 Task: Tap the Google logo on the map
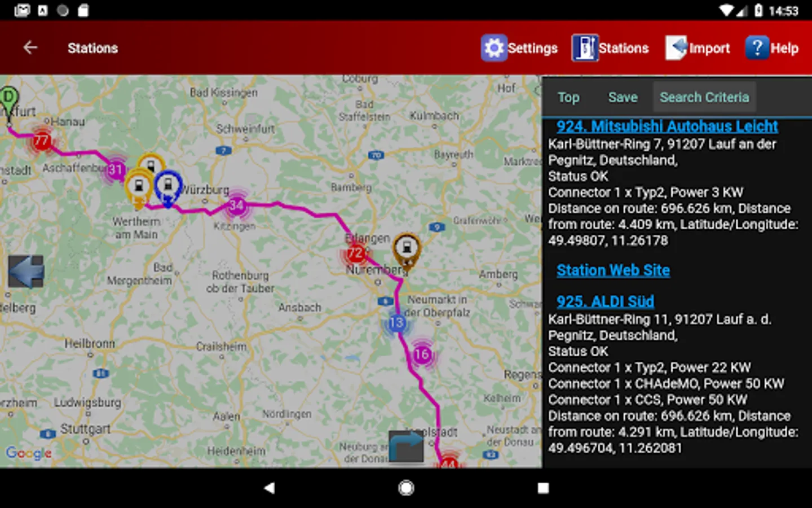pyautogui.click(x=29, y=453)
